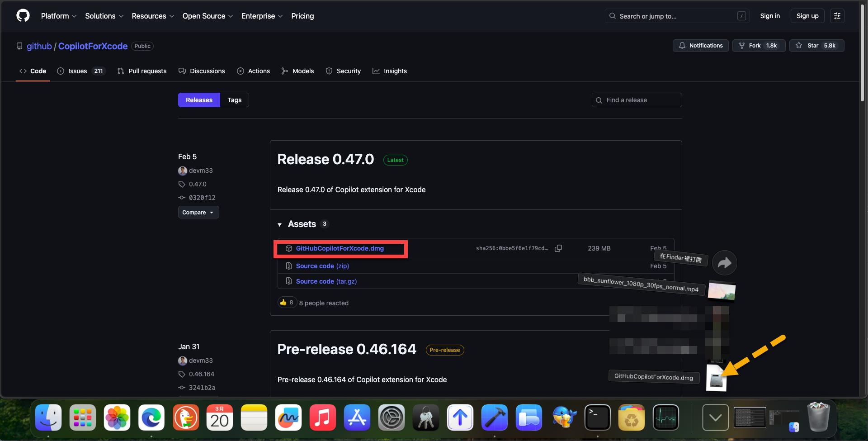Download GitHubCopilotForXcode.dmg asset

(x=340, y=248)
